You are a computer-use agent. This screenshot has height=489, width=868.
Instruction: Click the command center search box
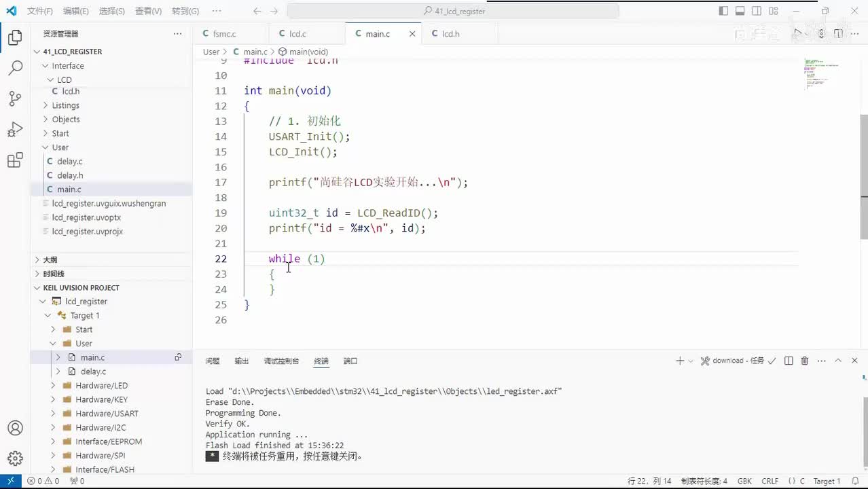(453, 11)
